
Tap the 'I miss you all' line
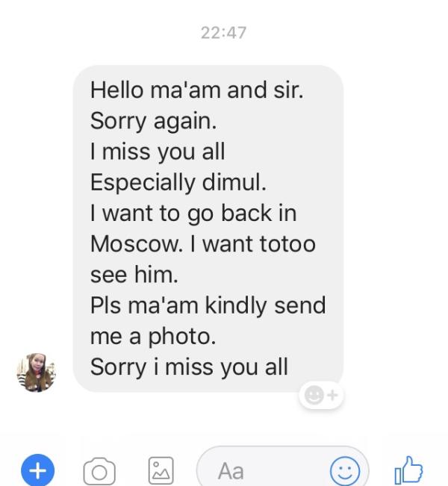coord(158,152)
